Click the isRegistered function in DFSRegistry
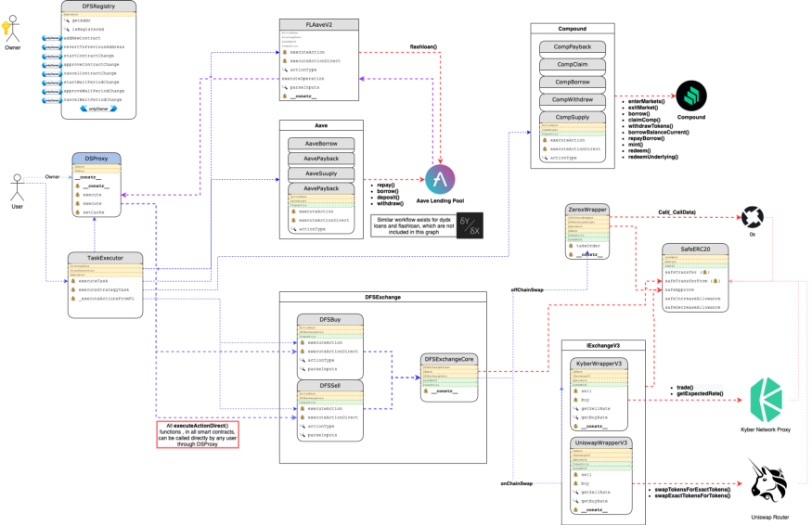 88,30
